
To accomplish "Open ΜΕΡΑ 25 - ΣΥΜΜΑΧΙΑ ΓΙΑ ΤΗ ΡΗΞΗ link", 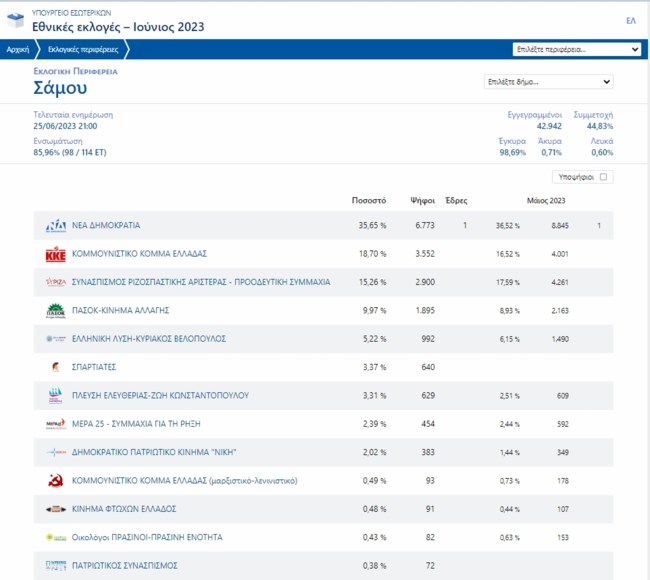I will (x=136, y=424).
